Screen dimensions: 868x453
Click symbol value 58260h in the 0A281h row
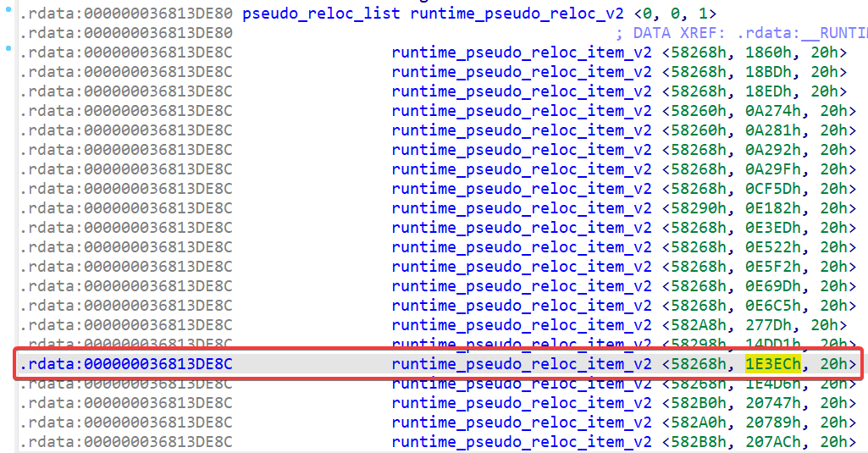pos(698,130)
